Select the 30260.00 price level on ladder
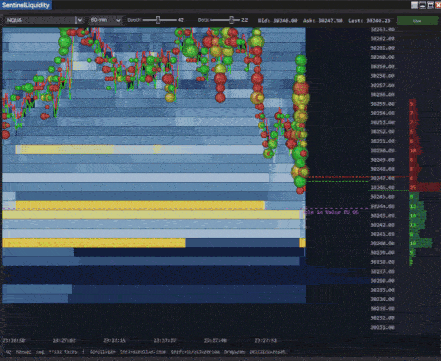 (383, 57)
